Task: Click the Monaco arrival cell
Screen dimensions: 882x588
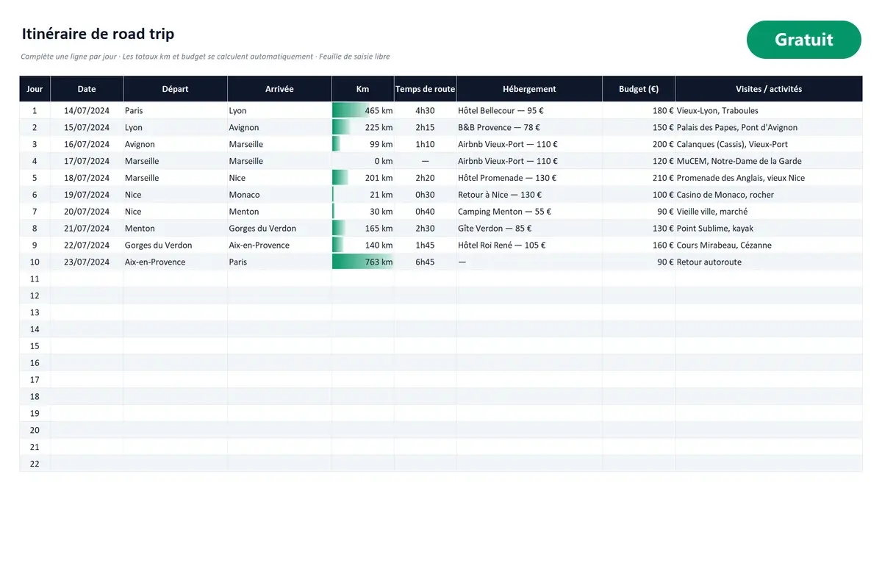Action: 279,195
